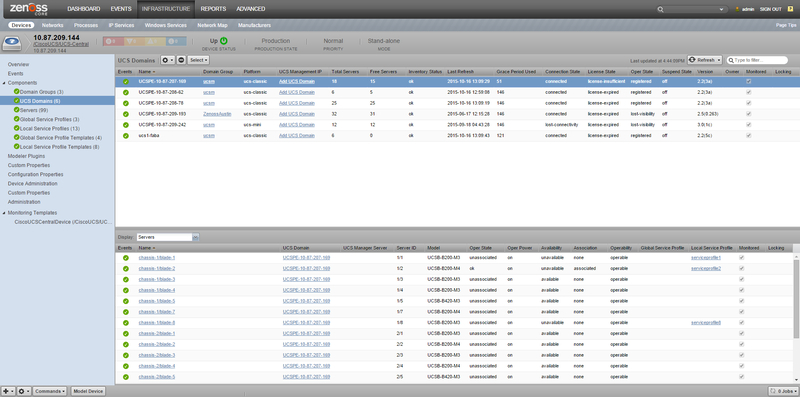This screenshot has height=397, width=800.
Task: Sort by the Total Servers column header
Action: click(x=345, y=72)
